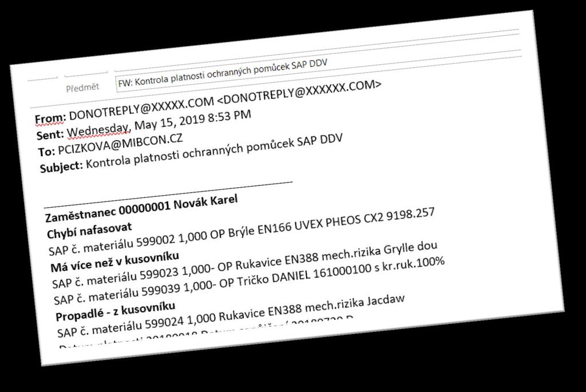Select the heading Chybí nafasovat

click(x=89, y=230)
